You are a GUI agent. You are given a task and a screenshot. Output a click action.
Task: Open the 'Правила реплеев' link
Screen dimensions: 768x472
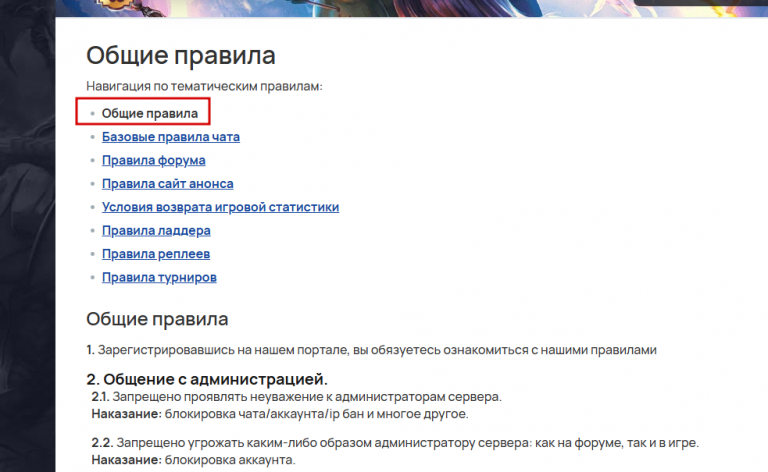tap(156, 254)
